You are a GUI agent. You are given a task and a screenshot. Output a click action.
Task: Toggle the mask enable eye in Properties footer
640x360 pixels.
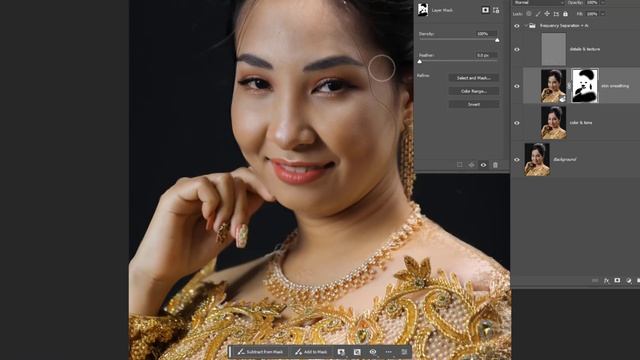coord(483,165)
